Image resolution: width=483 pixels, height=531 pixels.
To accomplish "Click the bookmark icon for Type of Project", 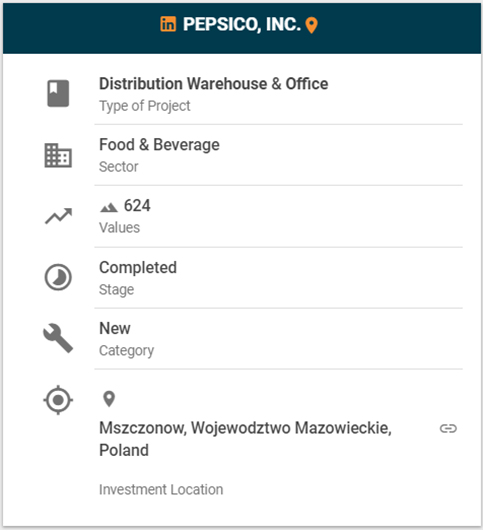I will click(x=58, y=93).
